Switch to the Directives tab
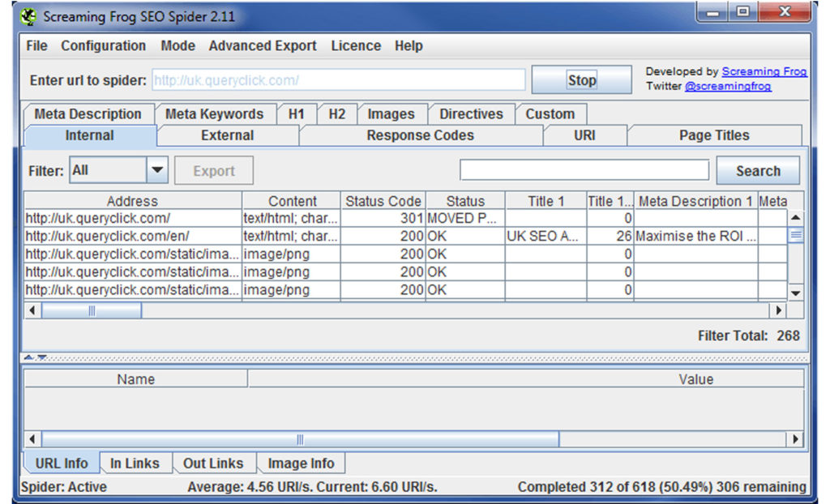 [x=471, y=113]
